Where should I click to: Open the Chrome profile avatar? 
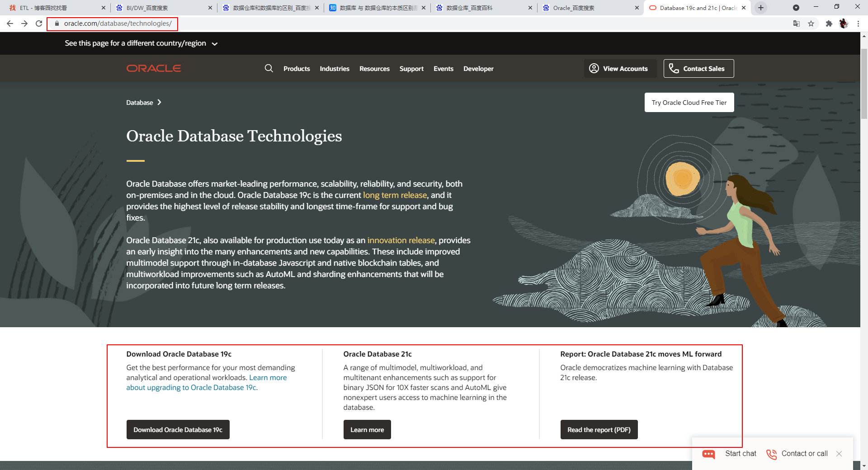click(x=844, y=23)
